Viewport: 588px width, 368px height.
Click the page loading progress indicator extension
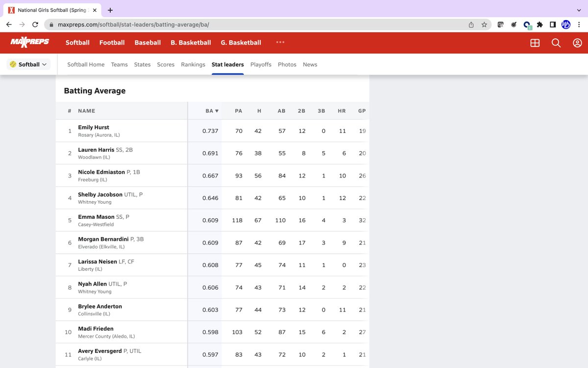527,25
